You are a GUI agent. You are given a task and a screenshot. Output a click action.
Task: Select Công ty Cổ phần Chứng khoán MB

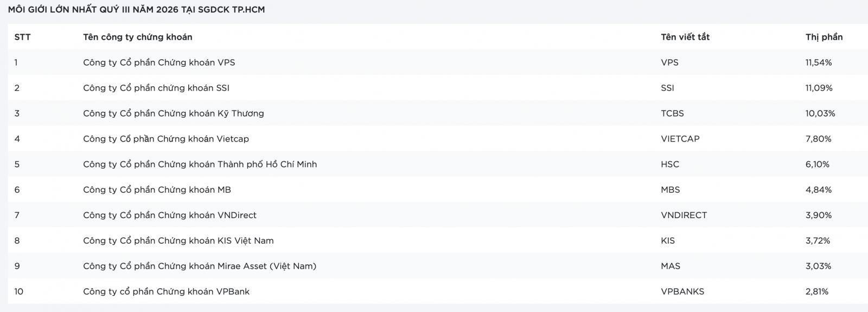click(x=157, y=190)
